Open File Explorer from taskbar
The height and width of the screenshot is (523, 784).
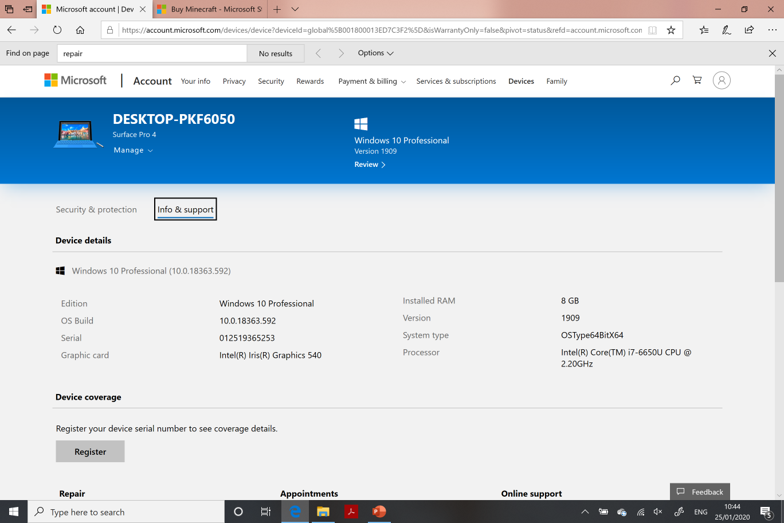coord(323,512)
